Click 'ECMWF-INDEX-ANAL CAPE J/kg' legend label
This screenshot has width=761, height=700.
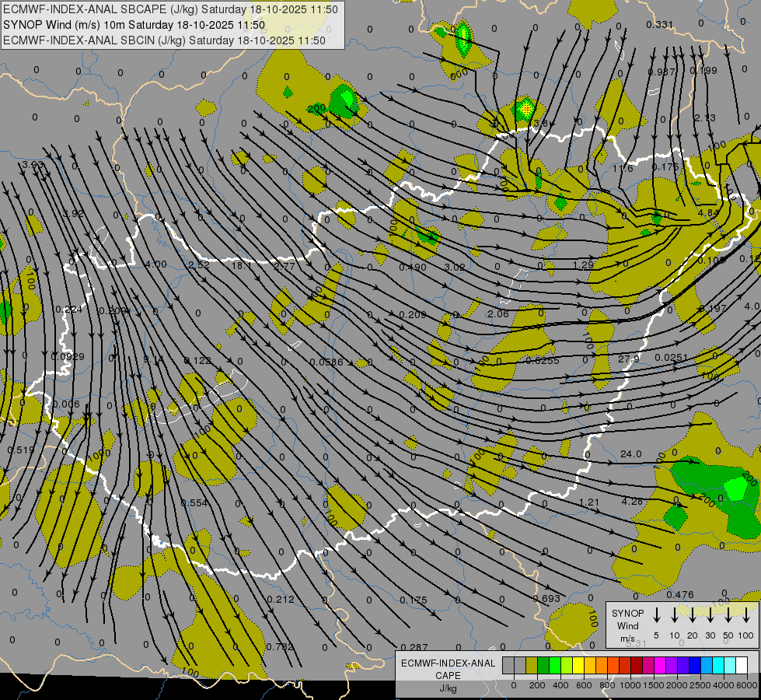tap(448, 675)
